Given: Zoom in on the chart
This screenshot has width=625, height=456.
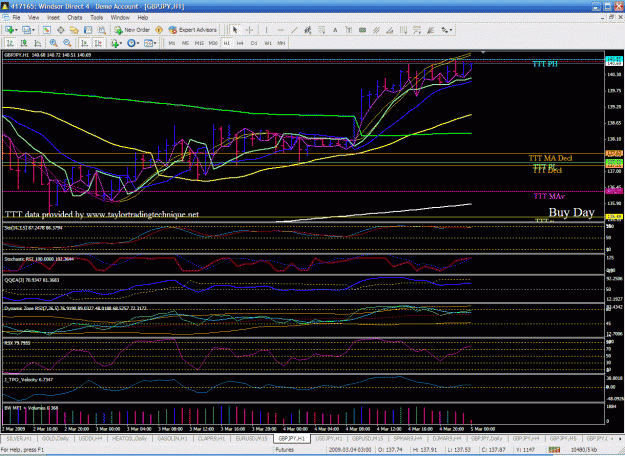Looking at the screenshot, I should click(x=53, y=43).
